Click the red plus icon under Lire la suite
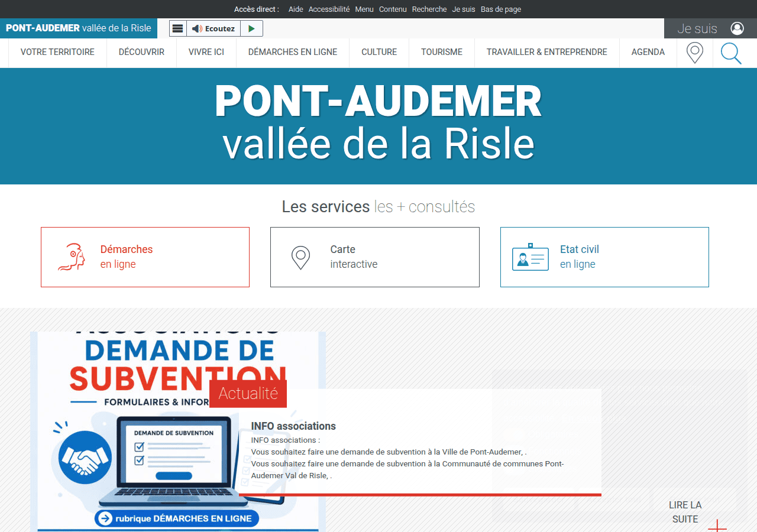The width and height of the screenshot is (757, 532). [x=717, y=526]
